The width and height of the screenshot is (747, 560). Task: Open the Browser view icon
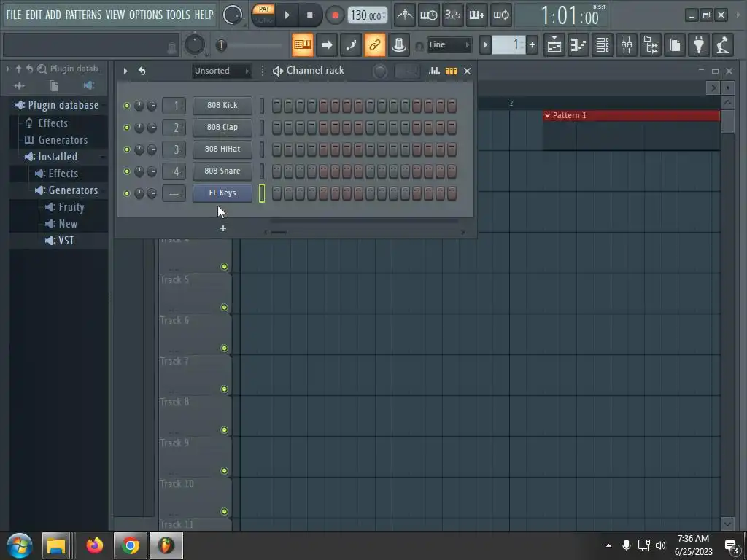(x=651, y=44)
